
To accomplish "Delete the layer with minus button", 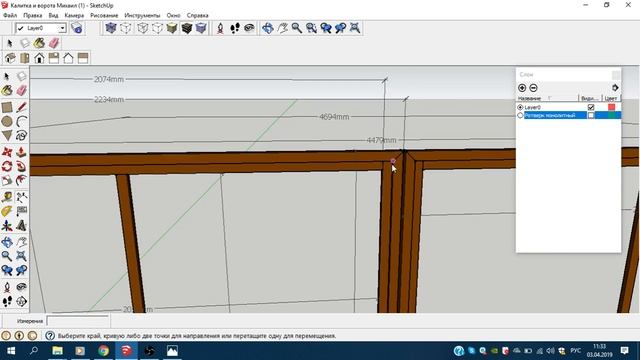I will pos(533,88).
